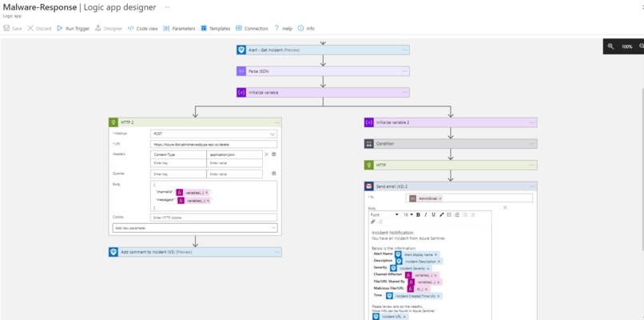Image resolution: width=644 pixels, height=320 pixels.
Task: Open the font size 16 dropdown
Action: 407,214
